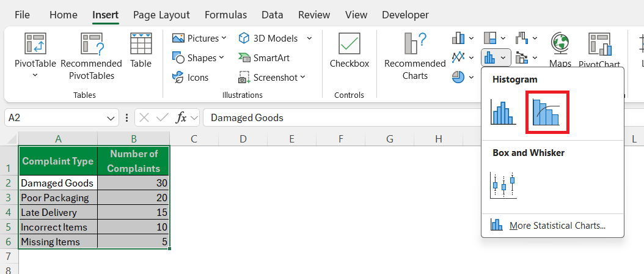Insert a Checkbox control
The width and height of the screenshot is (644, 274).
pyautogui.click(x=349, y=50)
